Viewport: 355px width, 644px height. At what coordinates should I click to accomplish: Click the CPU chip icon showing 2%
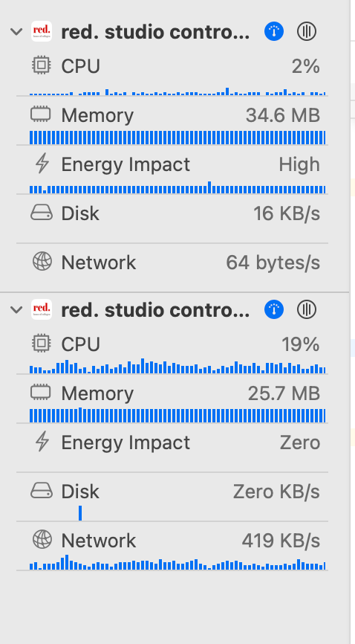[42, 65]
